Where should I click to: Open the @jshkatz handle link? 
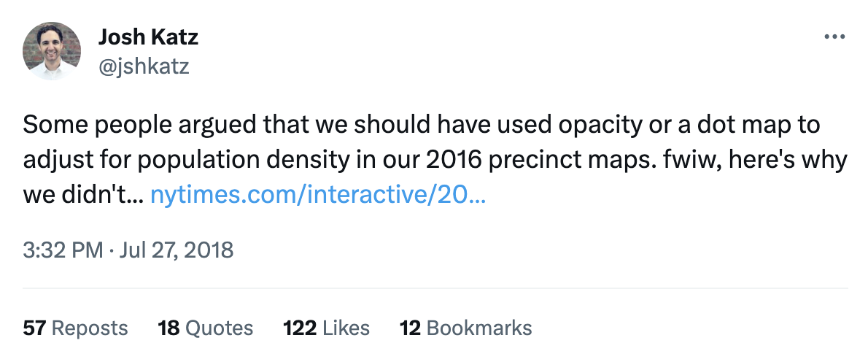click(x=144, y=66)
